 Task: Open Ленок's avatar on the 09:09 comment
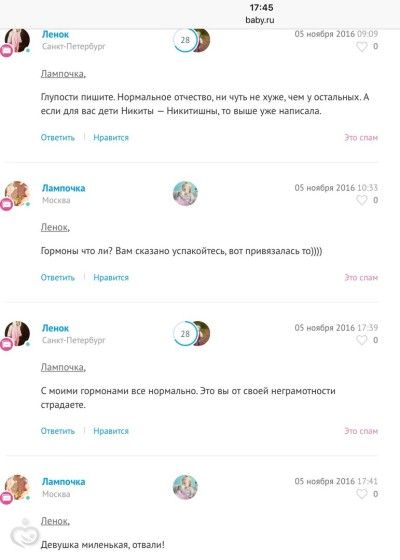click(x=17, y=40)
